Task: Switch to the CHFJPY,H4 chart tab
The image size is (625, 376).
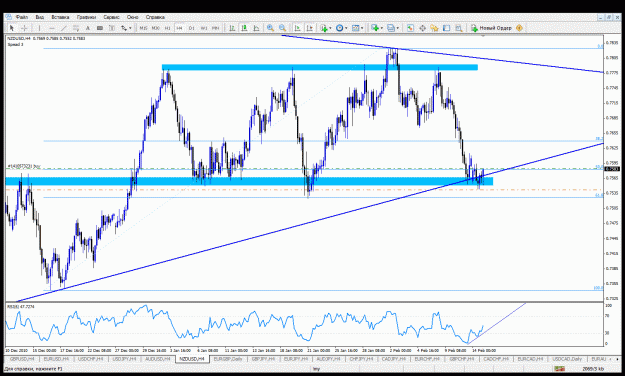Action: click(x=362, y=359)
